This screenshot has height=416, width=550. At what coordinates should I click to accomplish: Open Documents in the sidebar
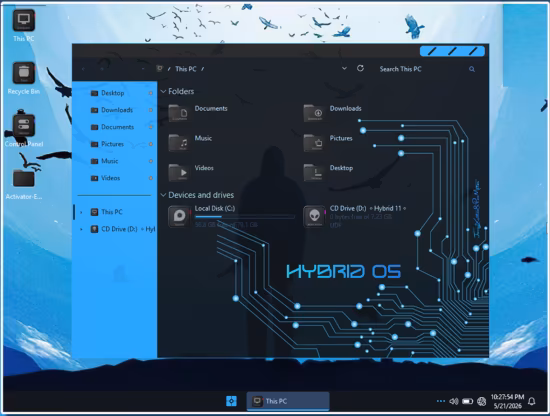click(x=115, y=127)
